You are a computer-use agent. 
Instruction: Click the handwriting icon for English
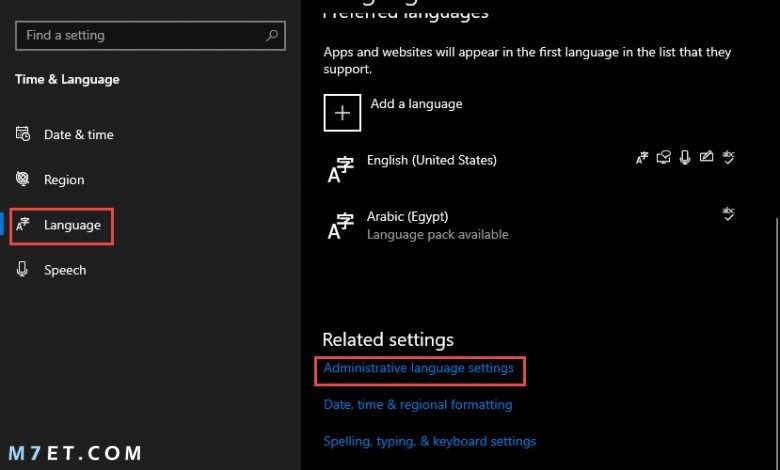click(x=706, y=157)
